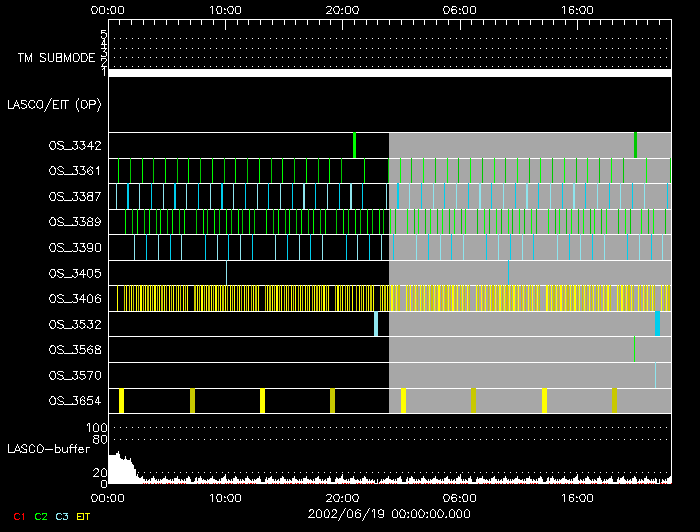Select the C3 legend label

click(63, 516)
